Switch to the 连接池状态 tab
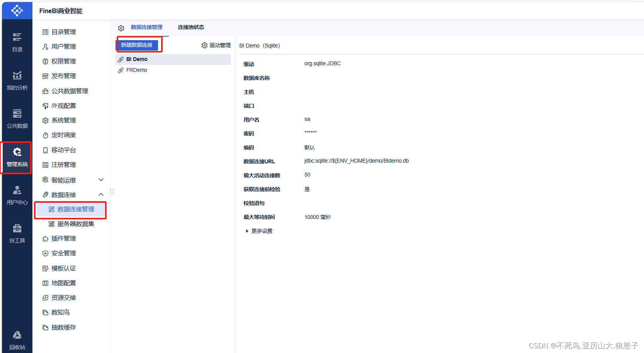 point(190,27)
